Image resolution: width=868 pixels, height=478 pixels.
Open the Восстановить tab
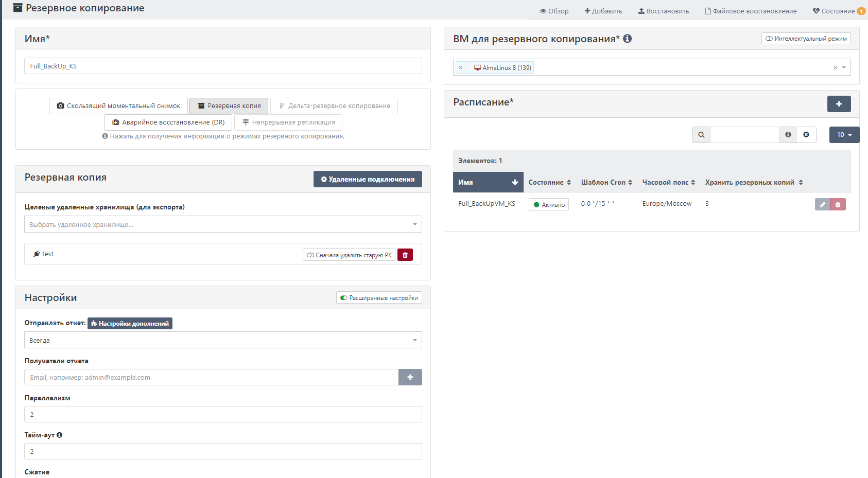(x=664, y=11)
